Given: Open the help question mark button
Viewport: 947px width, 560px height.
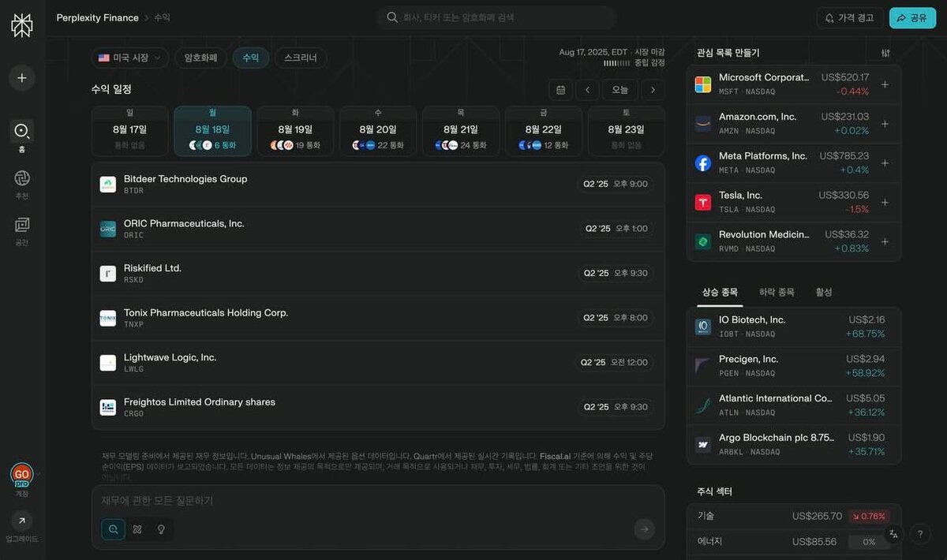Looking at the screenshot, I should click(x=920, y=534).
